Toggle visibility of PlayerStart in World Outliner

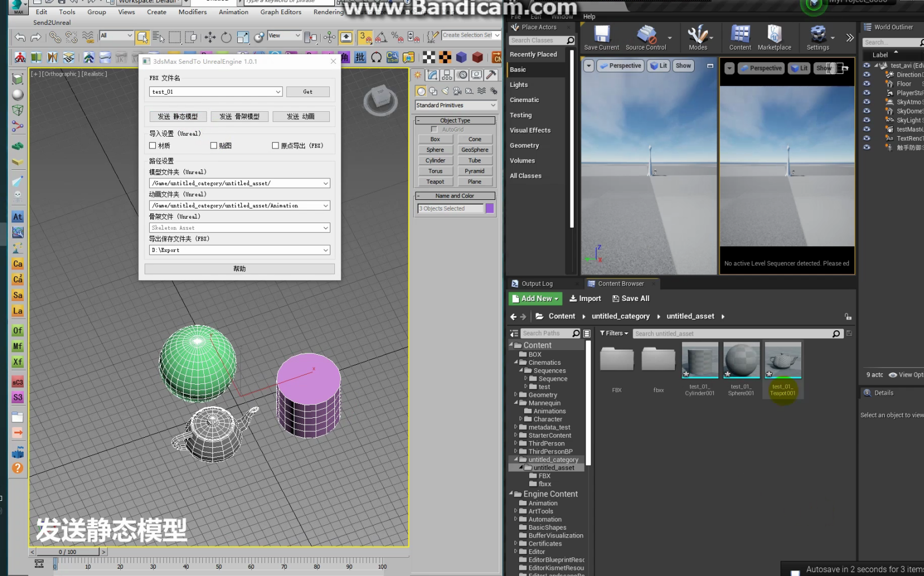tap(866, 93)
